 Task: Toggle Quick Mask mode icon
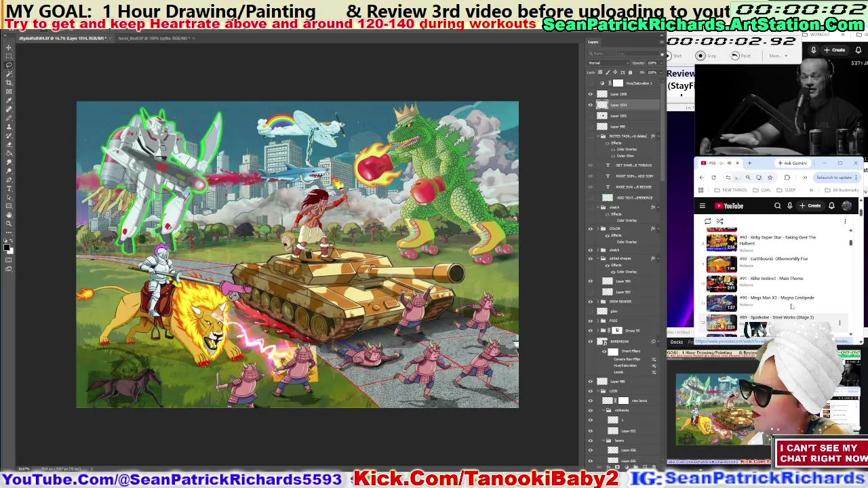click(8, 259)
